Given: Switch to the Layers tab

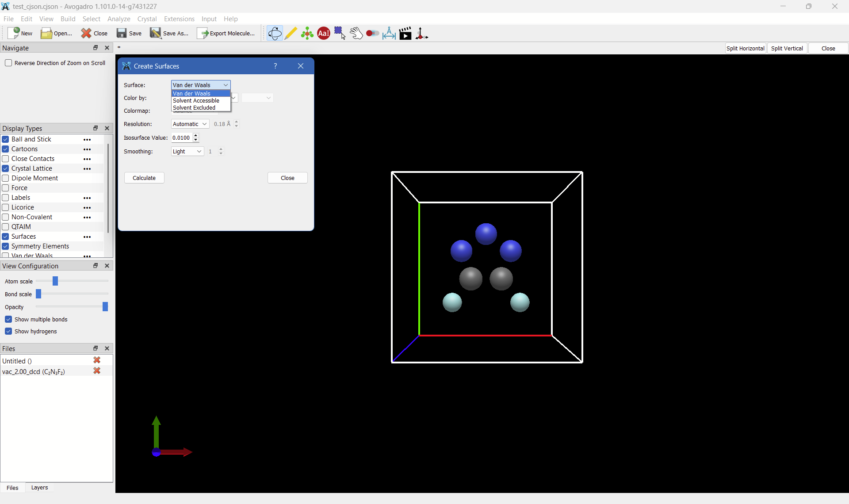Looking at the screenshot, I should tap(39, 487).
